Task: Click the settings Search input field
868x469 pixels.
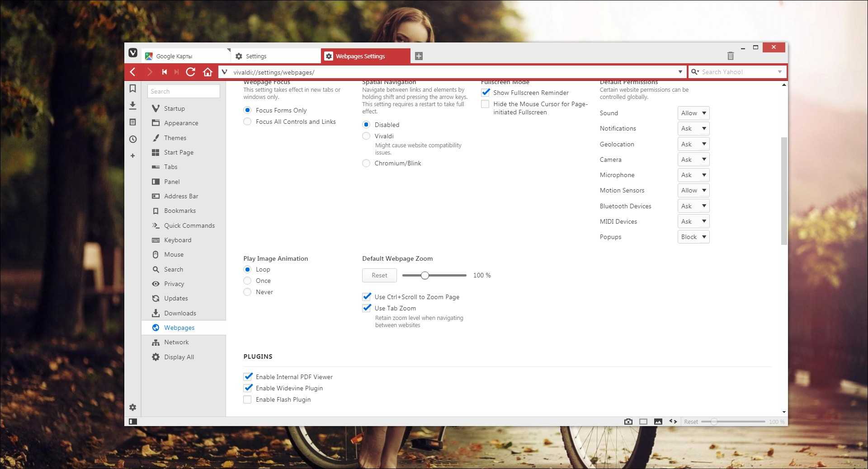Action: click(184, 91)
